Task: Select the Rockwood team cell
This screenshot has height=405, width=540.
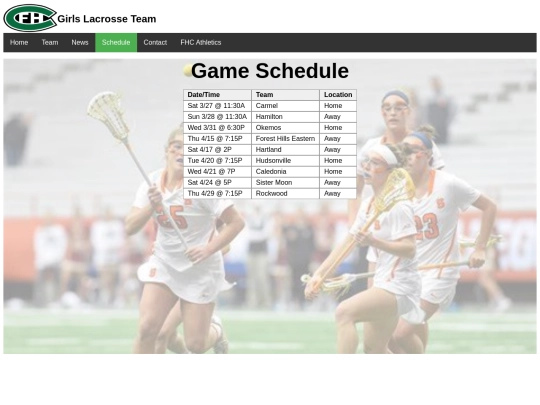Action: click(285, 194)
